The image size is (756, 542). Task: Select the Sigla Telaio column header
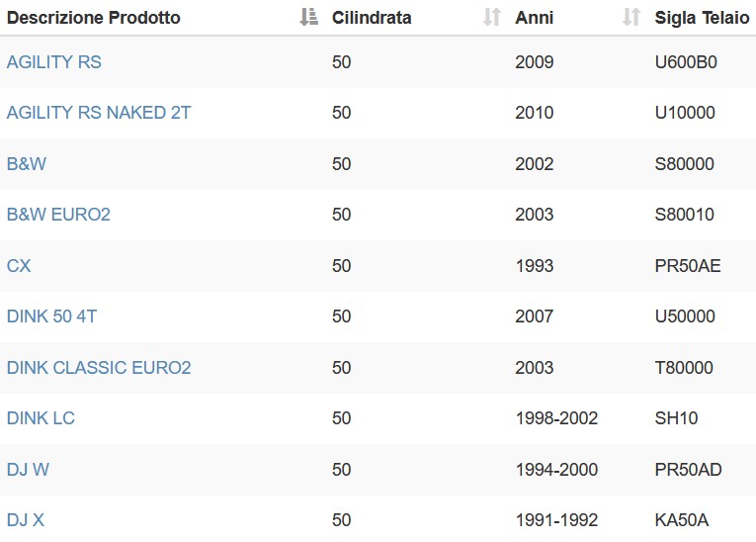[x=702, y=18]
